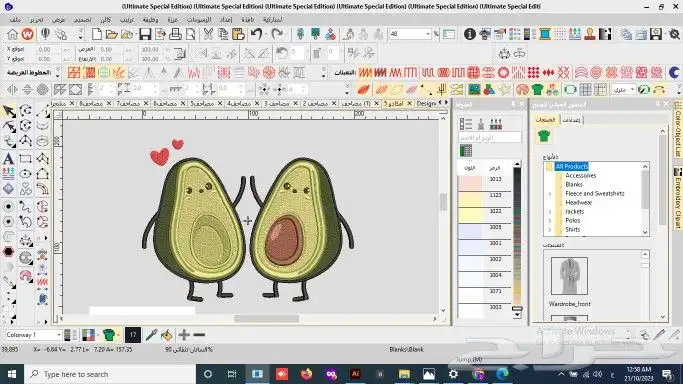Remove a color with the minus icon
Image resolution: width=683 pixels, height=384 pixels.
click(x=199, y=335)
